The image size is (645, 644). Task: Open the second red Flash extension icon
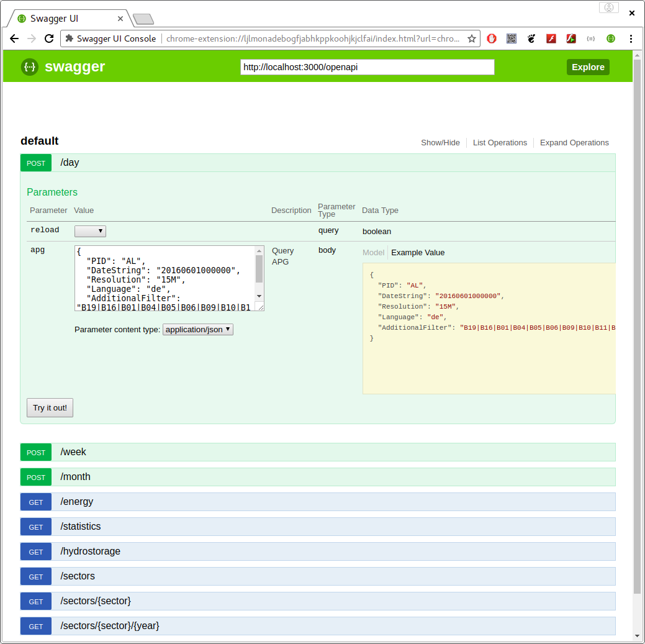(x=571, y=39)
